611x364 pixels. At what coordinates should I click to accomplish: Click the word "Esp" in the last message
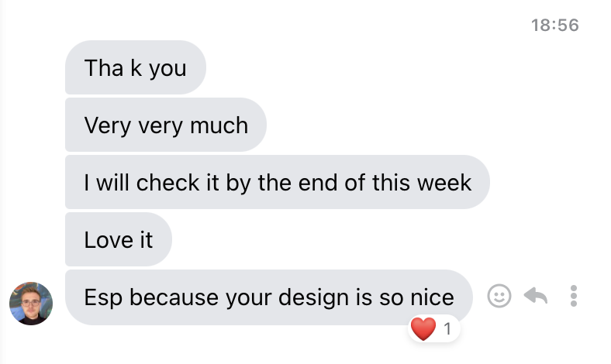[102, 297]
